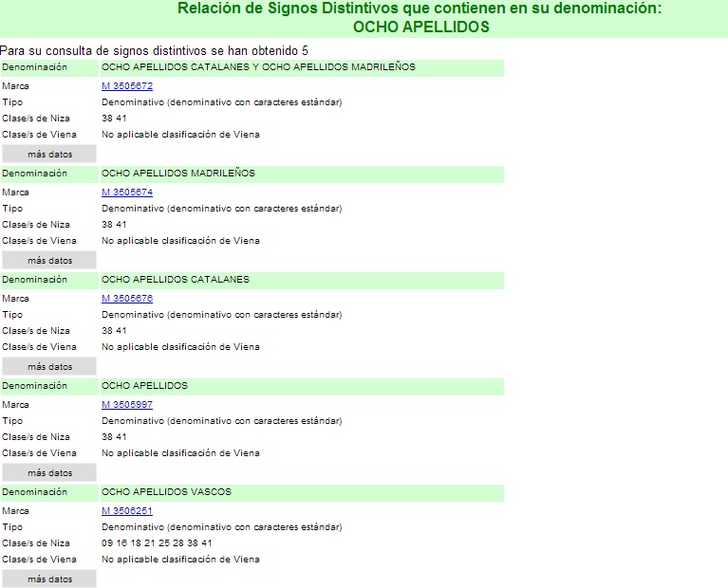Click Tipo value 'Denominativo' for M 3505672
The width and height of the screenshot is (728, 588).
221,102
